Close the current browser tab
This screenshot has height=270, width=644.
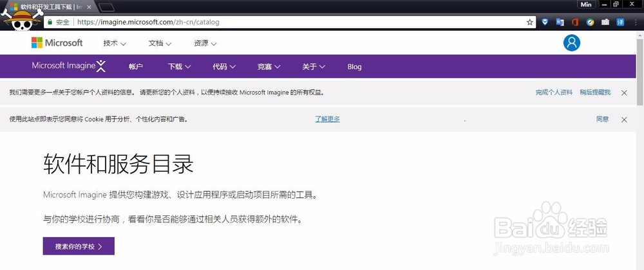89,7
